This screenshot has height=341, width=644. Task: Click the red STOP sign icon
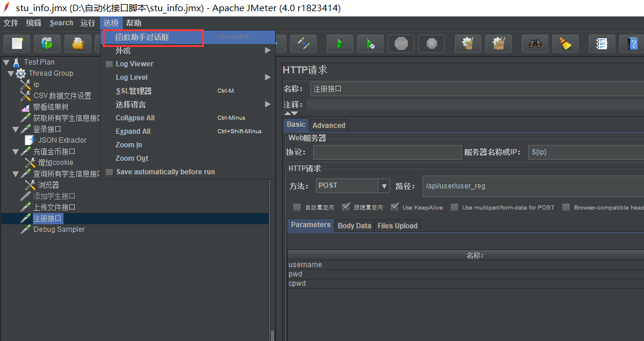click(401, 43)
